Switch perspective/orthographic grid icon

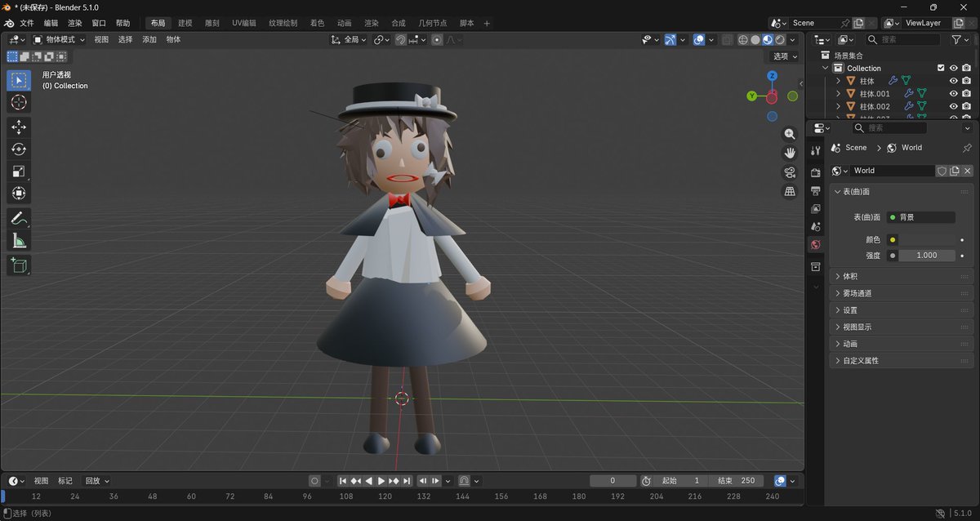tap(790, 191)
